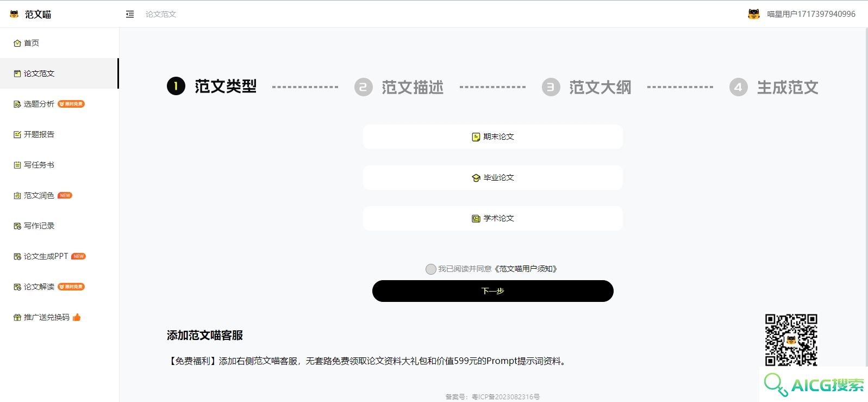The height and width of the screenshot is (402, 868).
Task: Click the 生成范文 step label
Action: [x=788, y=87]
